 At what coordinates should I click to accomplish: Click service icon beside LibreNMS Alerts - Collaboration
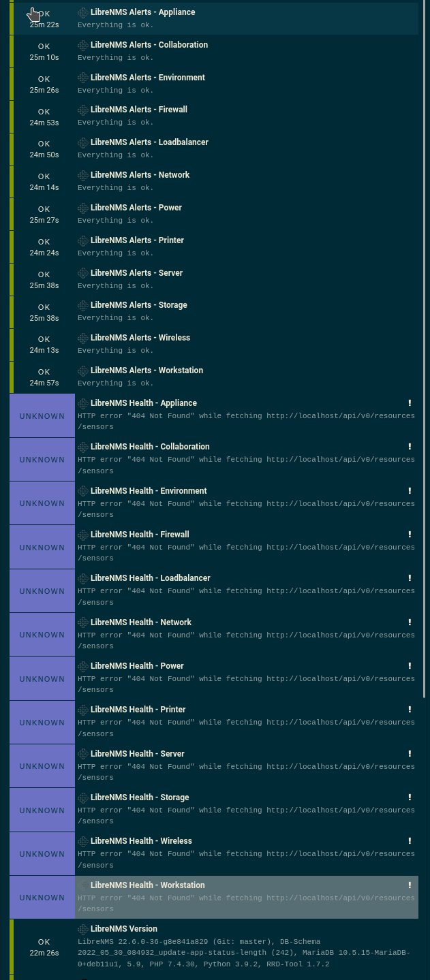coord(82,46)
